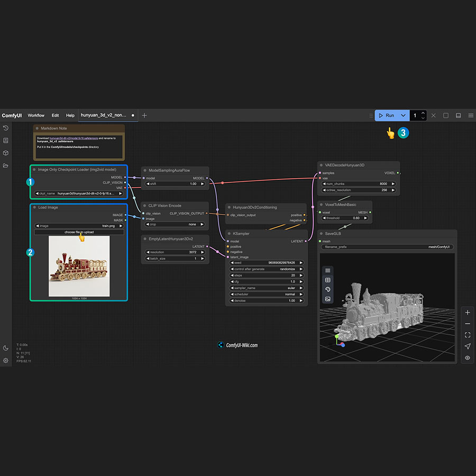Click the fit-to-view icon in SaveGLB preview
The height and width of the screenshot is (476, 476).
(468, 335)
